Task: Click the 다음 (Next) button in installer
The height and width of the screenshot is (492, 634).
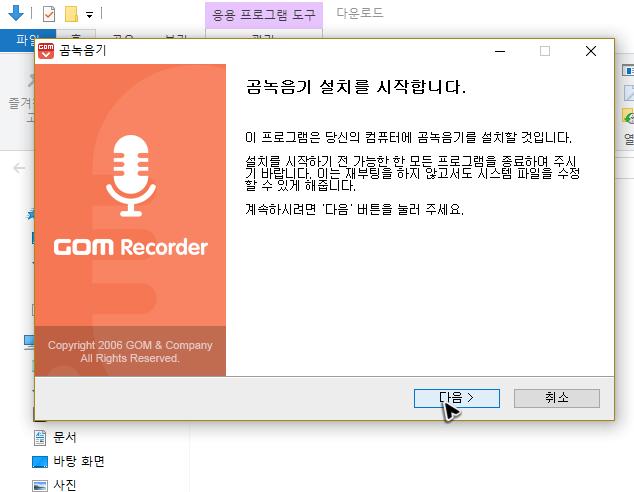Action: click(456, 398)
